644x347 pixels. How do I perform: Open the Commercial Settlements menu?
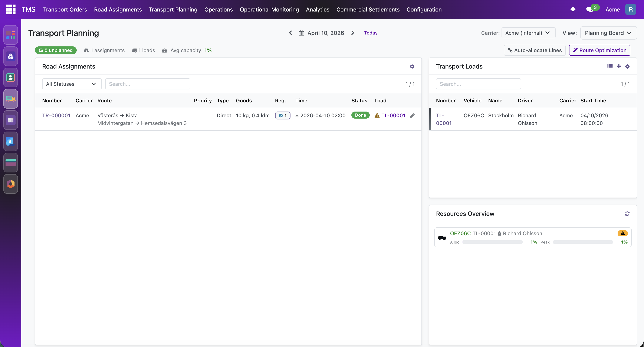(368, 10)
